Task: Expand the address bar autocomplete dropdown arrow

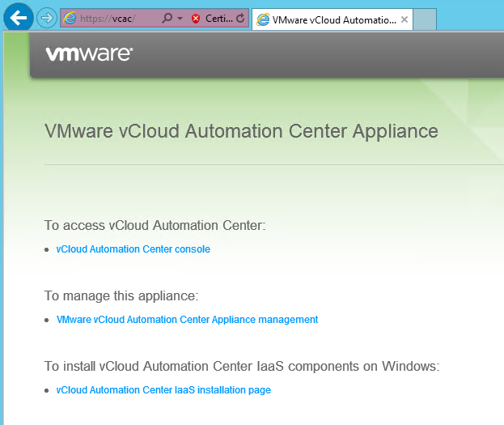Action: (x=180, y=18)
